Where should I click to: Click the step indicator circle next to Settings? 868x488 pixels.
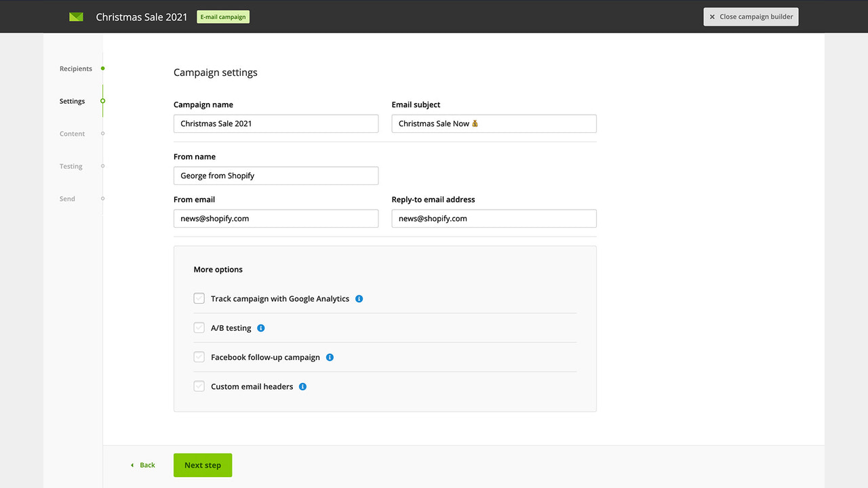(102, 100)
